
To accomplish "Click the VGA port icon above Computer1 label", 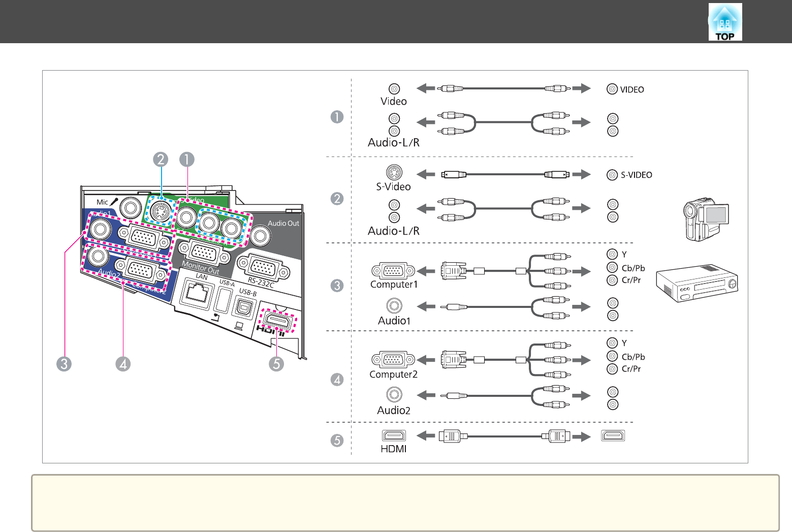I will 393,271.
